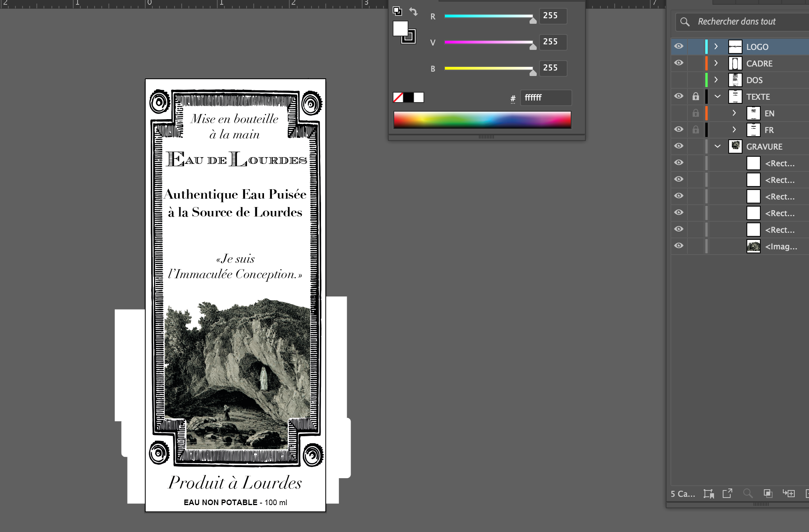
Task: Select the GRAVURE layer name
Action: (x=764, y=146)
